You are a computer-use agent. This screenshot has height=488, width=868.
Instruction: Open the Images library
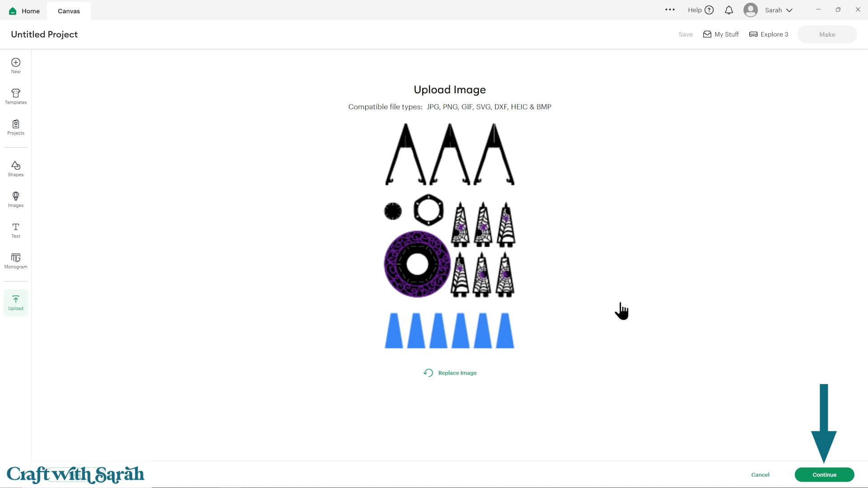point(15,199)
